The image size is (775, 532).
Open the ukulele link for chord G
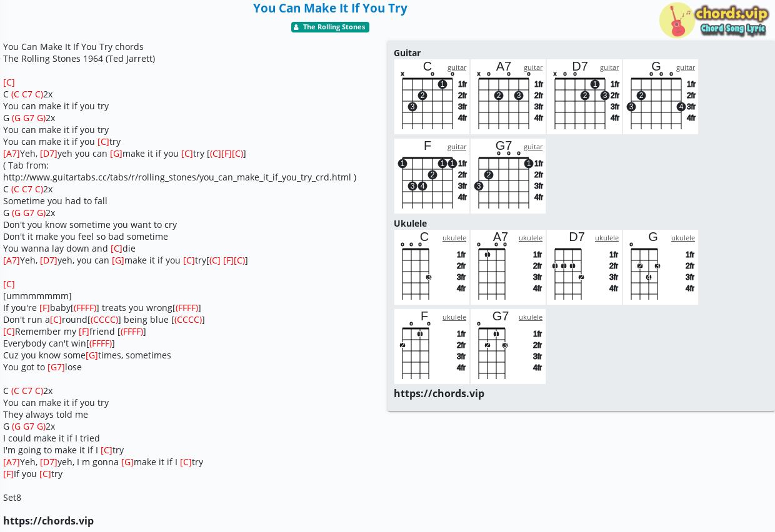pyautogui.click(x=683, y=238)
